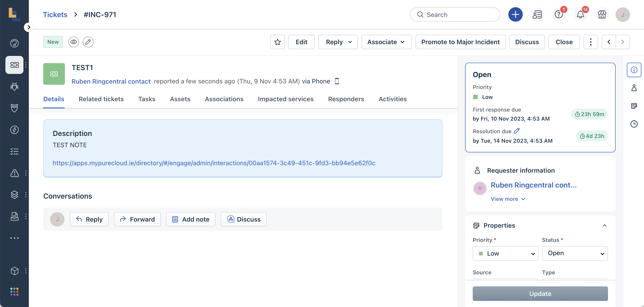The width and height of the screenshot is (644, 307).
Task: Collapse the Properties section chevron
Action: (605, 225)
